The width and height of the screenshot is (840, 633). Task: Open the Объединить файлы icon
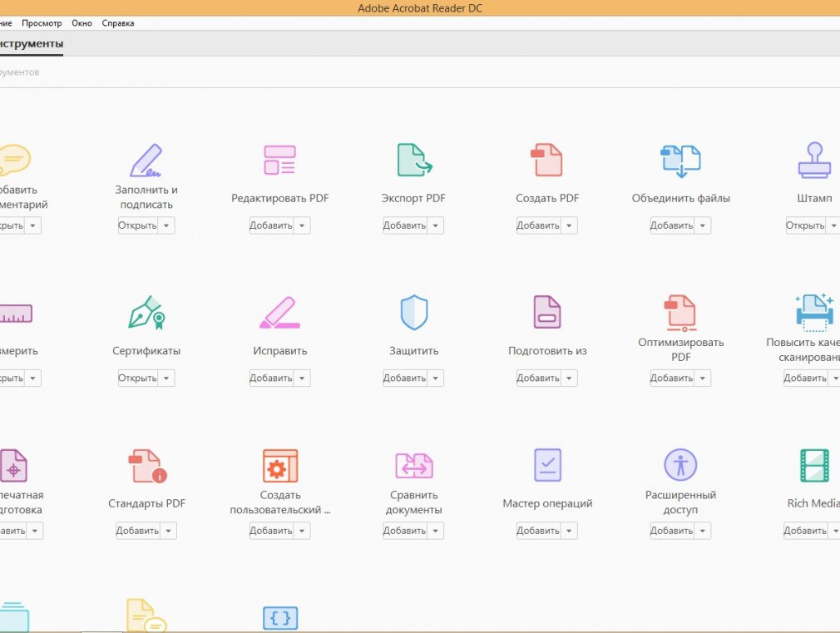coord(680,161)
